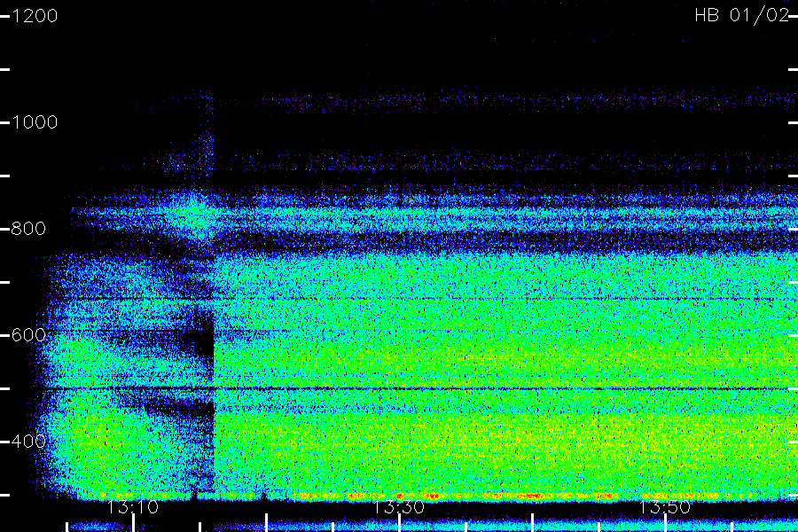This screenshot has height=532, width=798.
Task: Click the 13:30 time label
Action: (399, 507)
